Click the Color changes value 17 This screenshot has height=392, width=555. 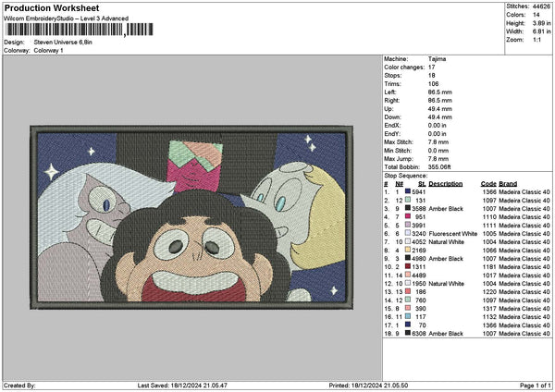431,67
